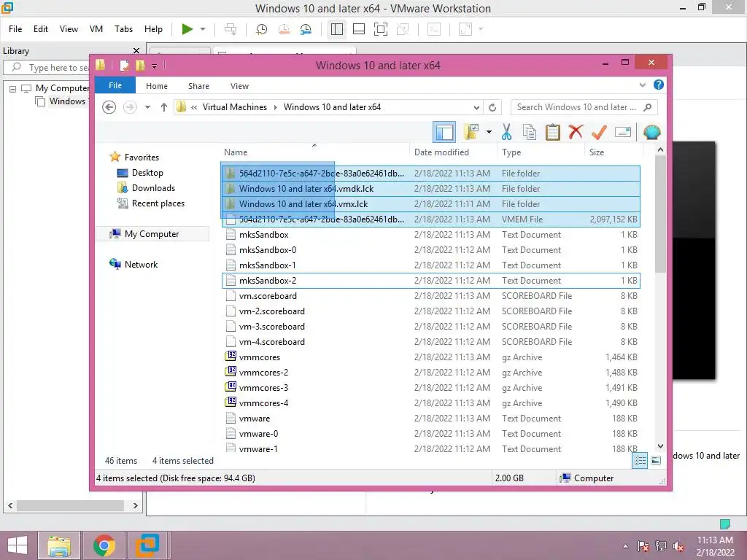The width and height of the screenshot is (747, 560).
Task: Switch to large icons view using the status bar button
Action: pyautogui.click(x=656, y=461)
